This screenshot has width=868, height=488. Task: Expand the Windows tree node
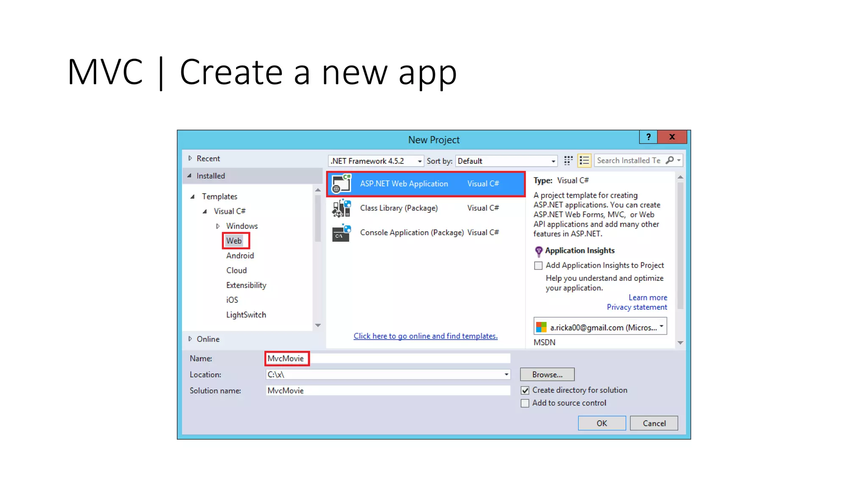click(217, 226)
